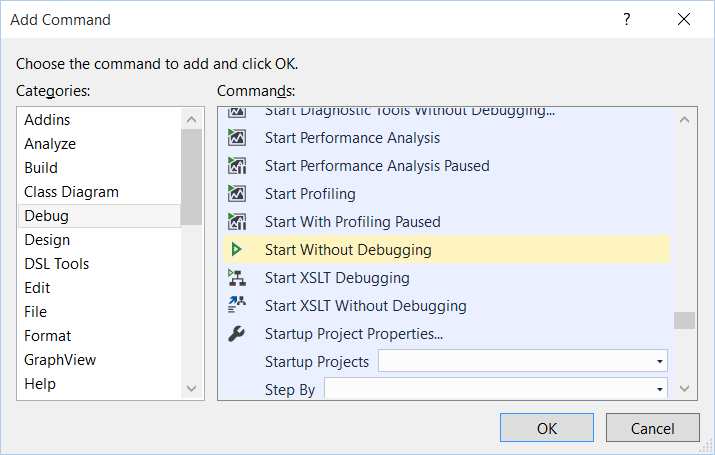Dismiss dialog with Cancel button
The width and height of the screenshot is (715, 455).
pos(653,428)
